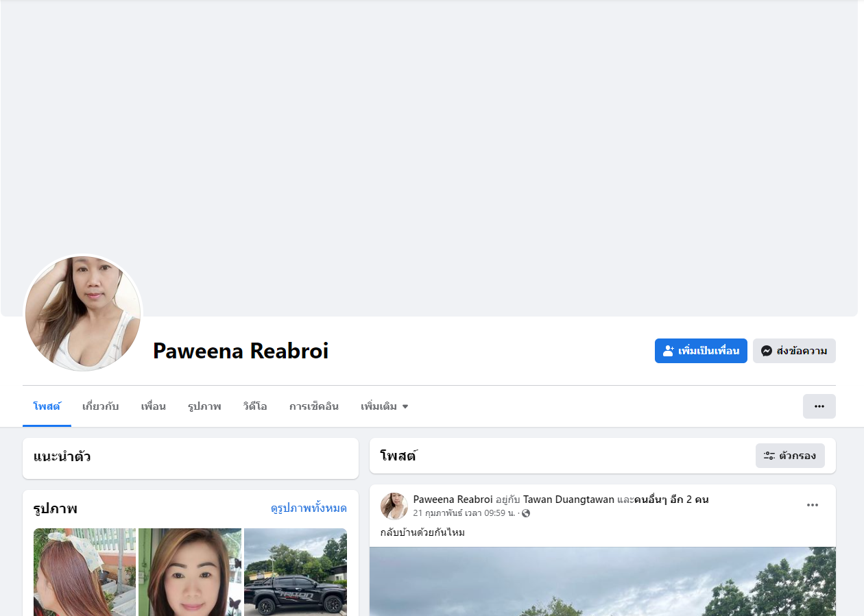Image resolution: width=864 pixels, height=616 pixels.
Task: Open the black pickup truck photo thumbnail
Action: 296,572
